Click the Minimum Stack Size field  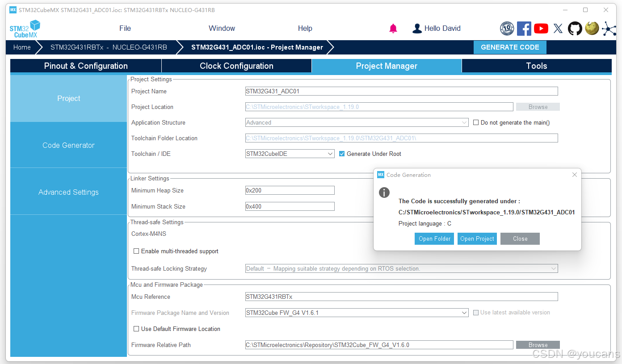tap(290, 206)
